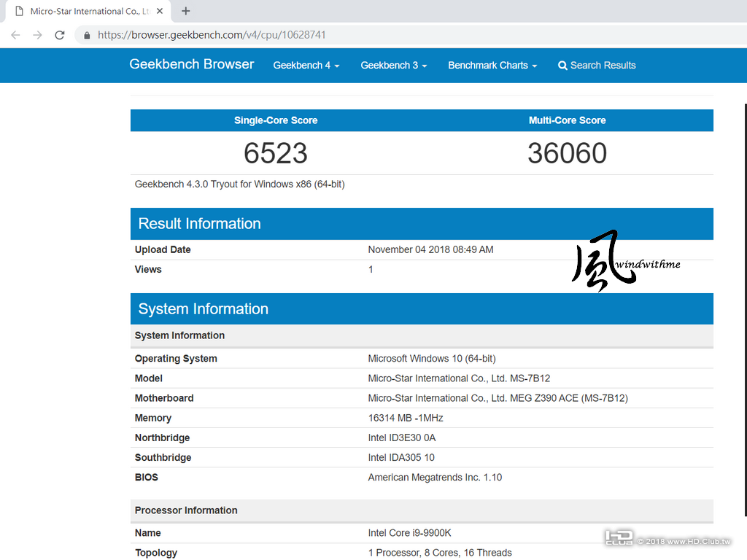Click the Multi-Core Score value 36060

567,153
